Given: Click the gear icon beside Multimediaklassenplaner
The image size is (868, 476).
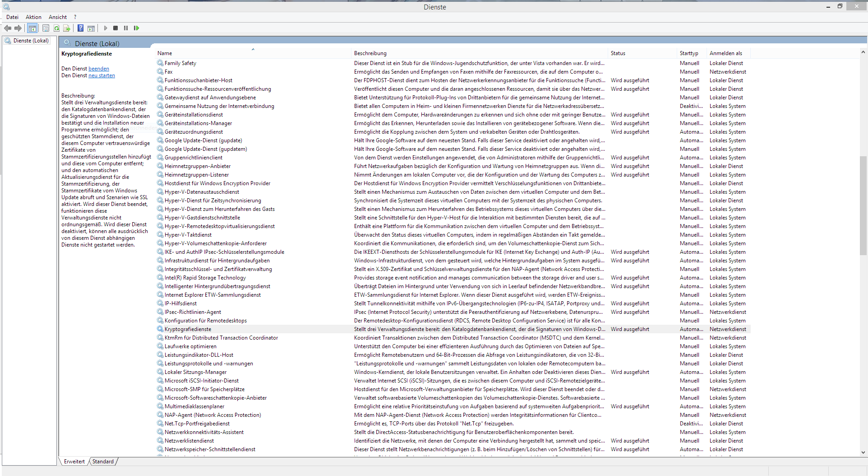Looking at the screenshot, I should [x=160, y=406].
